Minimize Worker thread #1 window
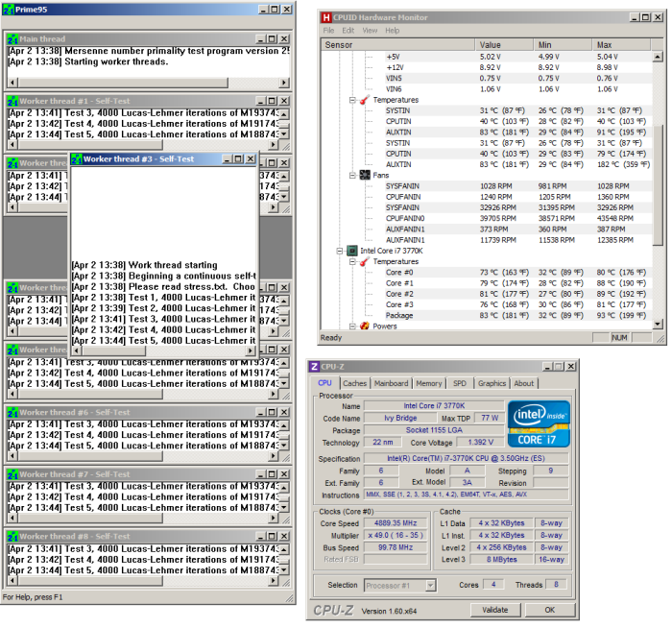672x628 pixels. point(261,101)
